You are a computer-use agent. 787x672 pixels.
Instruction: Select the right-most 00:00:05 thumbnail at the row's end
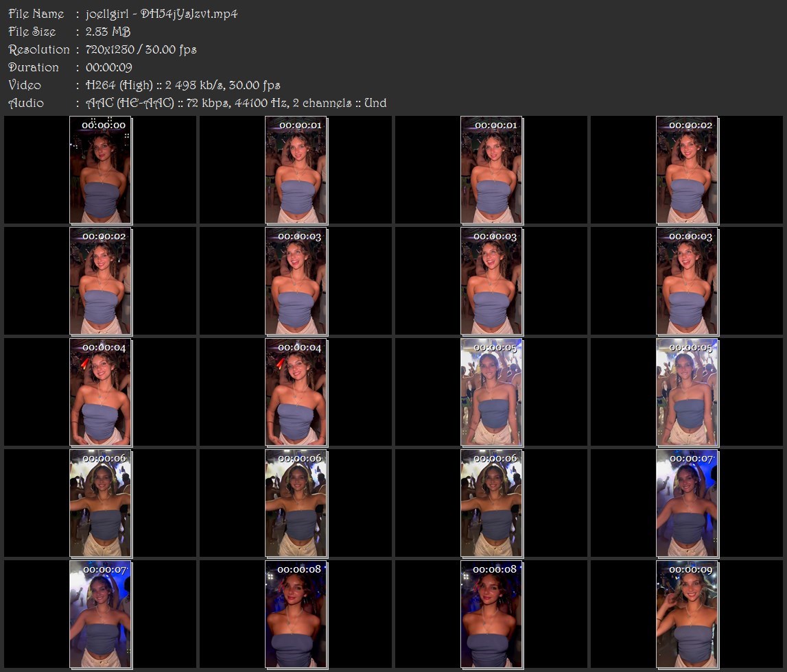tap(687, 392)
